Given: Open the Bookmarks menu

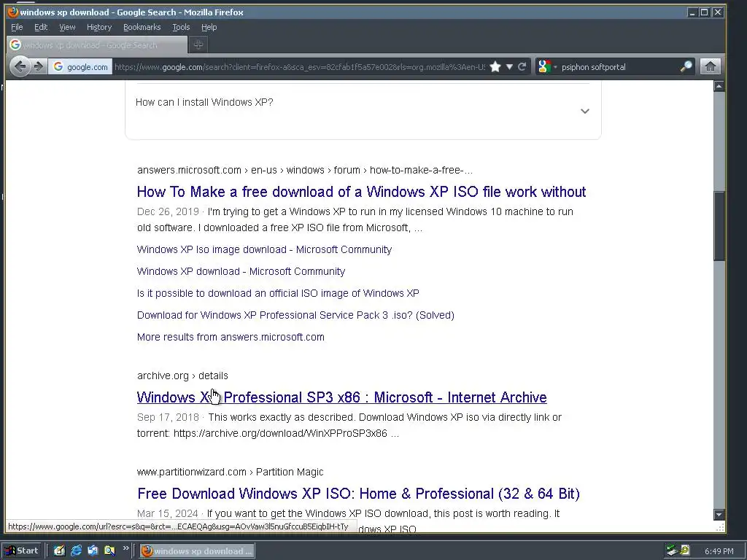Looking at the screenshot, I should (142, 27).
